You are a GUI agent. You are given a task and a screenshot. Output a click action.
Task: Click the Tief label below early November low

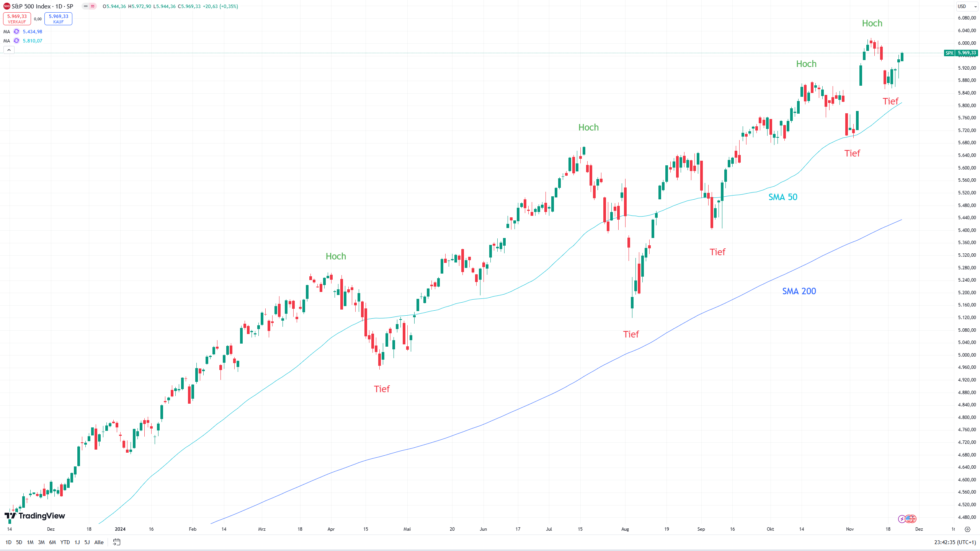click(852, 153)
